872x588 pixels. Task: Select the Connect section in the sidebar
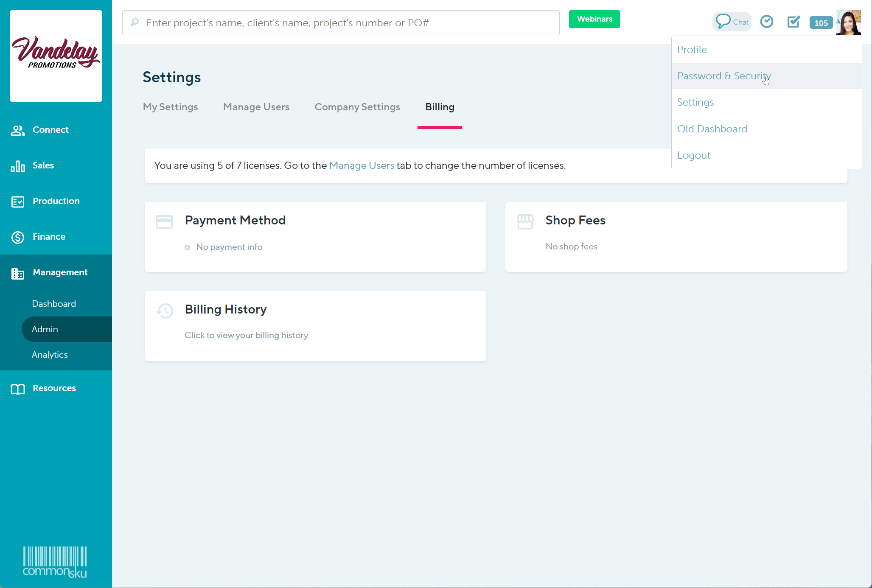click(x=50, y=130)
